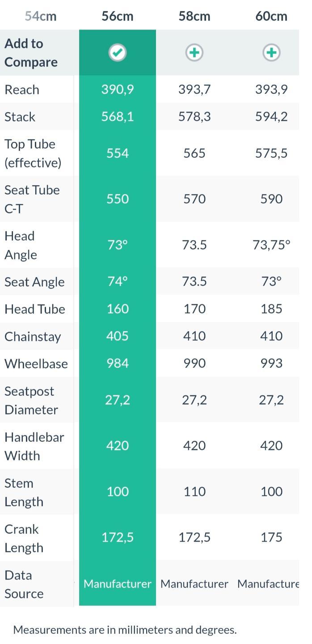312x644 pixels.
Task: Click the Crank Length value 175
Action: (x=271, y=537)
